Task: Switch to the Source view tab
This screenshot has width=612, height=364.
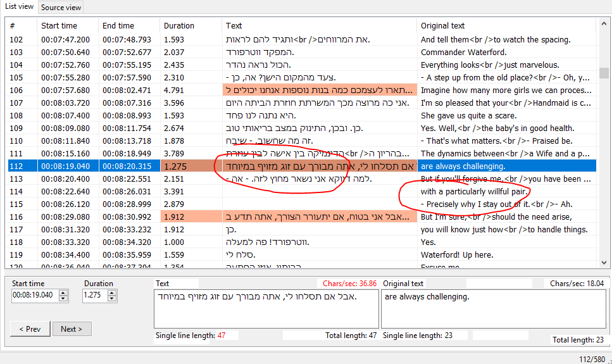Action: [x=61, y=8]
